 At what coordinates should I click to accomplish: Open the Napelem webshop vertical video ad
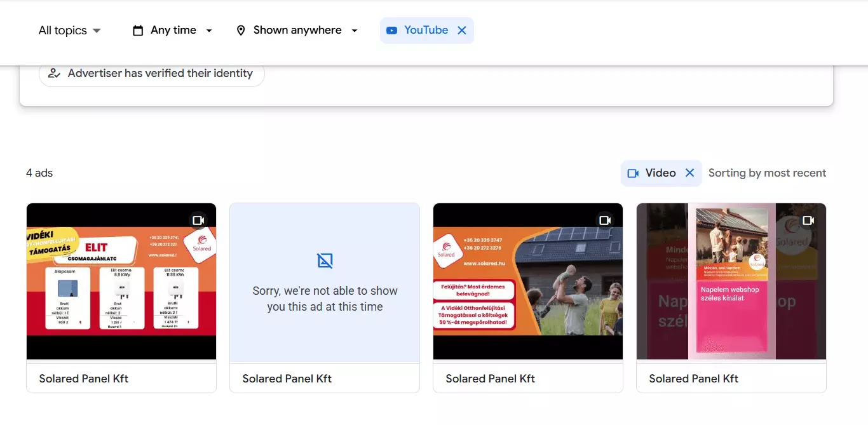click(x=731, y=281)
